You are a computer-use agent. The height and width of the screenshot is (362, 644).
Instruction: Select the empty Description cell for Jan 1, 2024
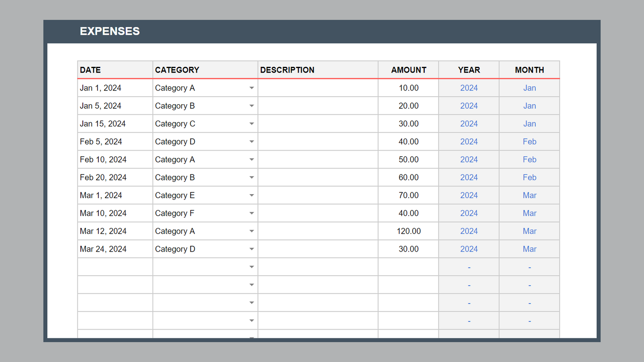click(x=317, y=88)
